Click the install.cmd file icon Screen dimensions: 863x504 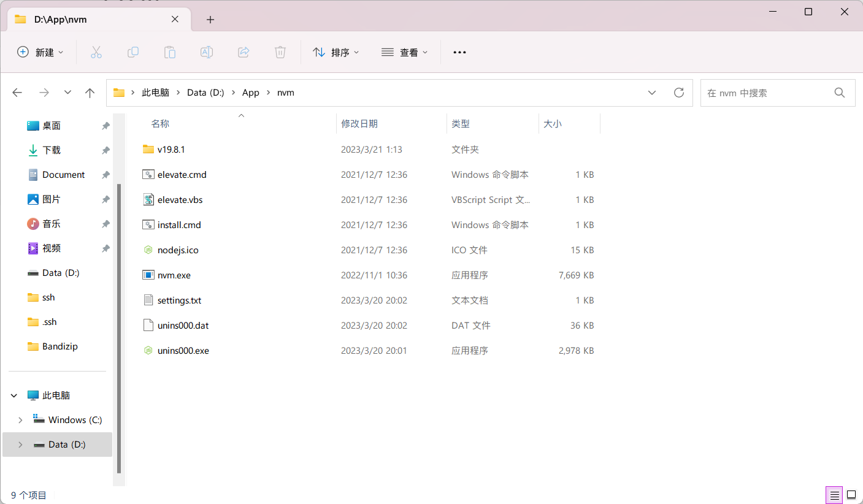148,224
